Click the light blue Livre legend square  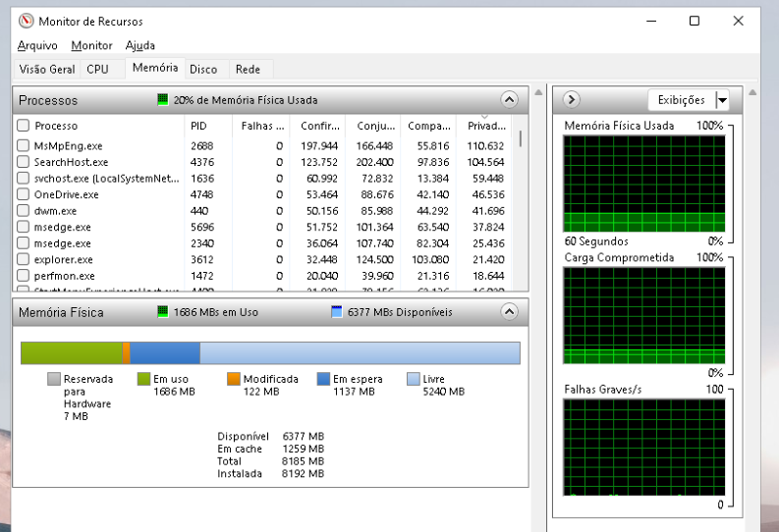[x=413, y=379]
